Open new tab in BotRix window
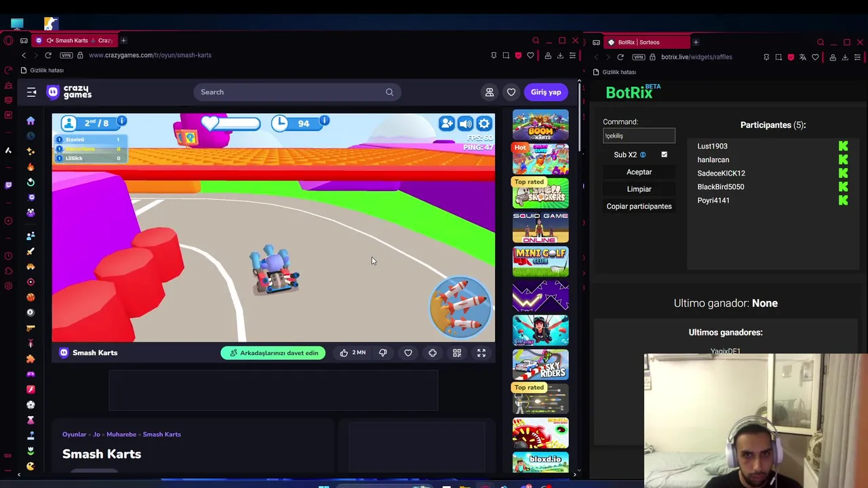Screen dimensions: 868x488 point(695,42)
